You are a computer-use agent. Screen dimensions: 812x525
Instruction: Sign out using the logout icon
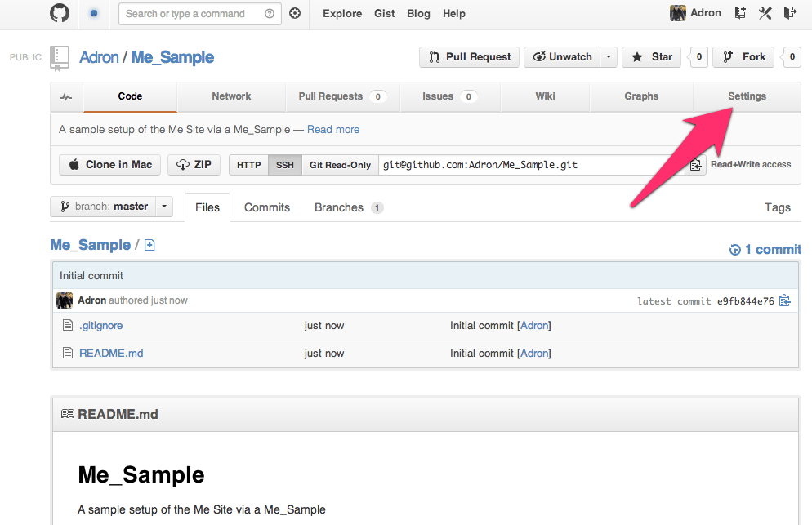(x=790, y=13)
